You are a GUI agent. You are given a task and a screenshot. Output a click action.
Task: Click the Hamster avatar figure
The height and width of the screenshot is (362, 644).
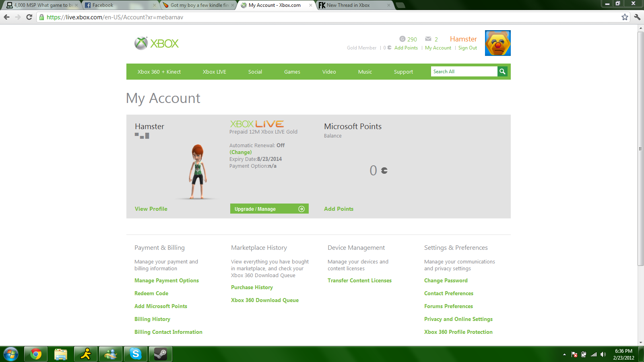198,171
